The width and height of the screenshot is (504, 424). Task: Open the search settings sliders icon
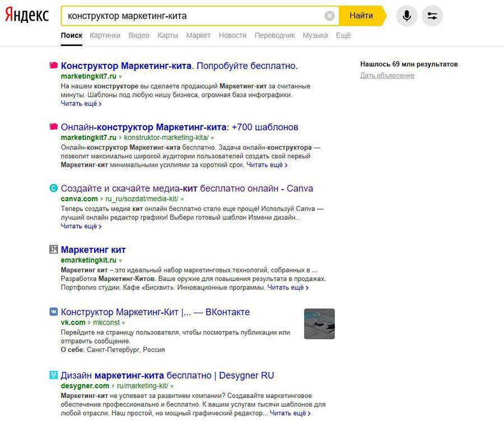(432, 16)
